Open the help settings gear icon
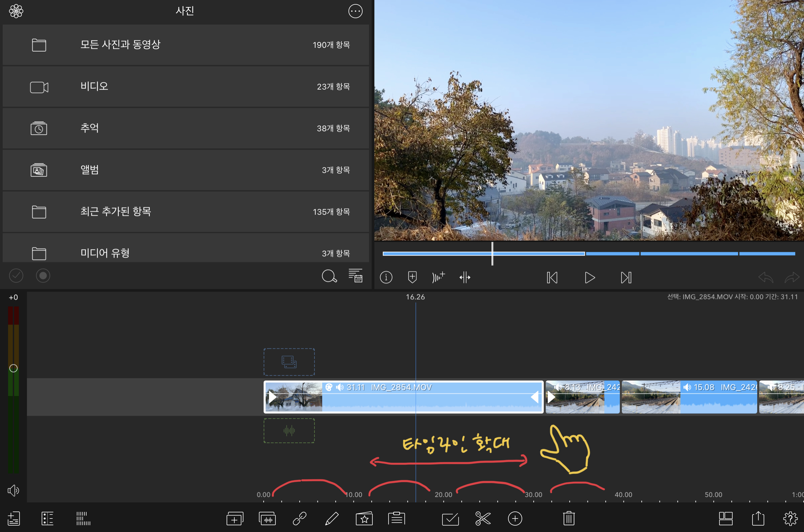804x532 pixels. click(x=790, y=519)
